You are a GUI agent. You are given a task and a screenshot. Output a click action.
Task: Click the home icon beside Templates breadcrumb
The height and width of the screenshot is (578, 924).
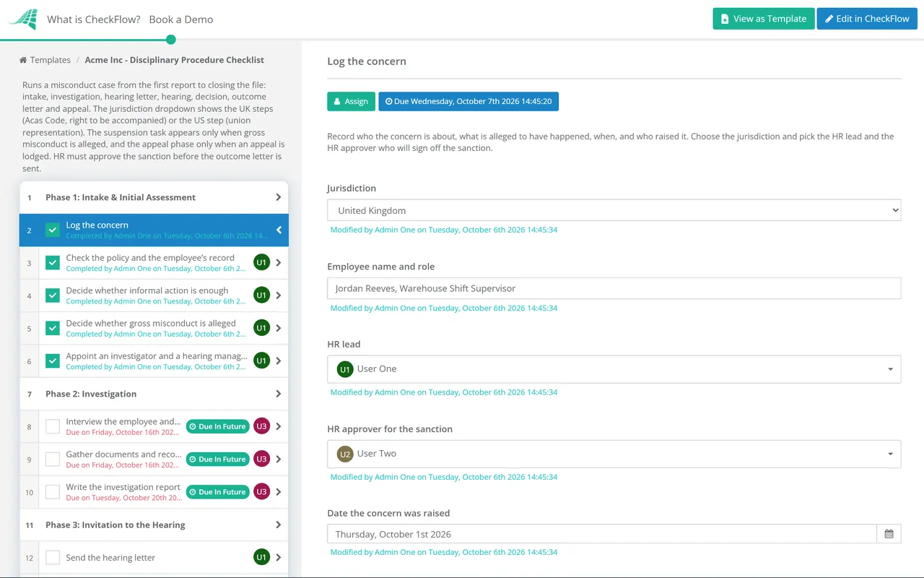(23, 60)
